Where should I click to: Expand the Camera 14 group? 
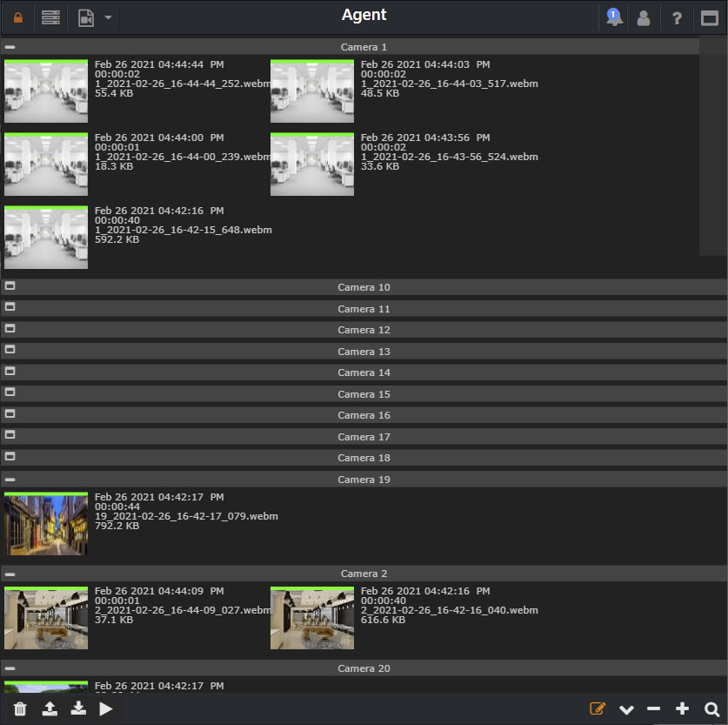10,371
